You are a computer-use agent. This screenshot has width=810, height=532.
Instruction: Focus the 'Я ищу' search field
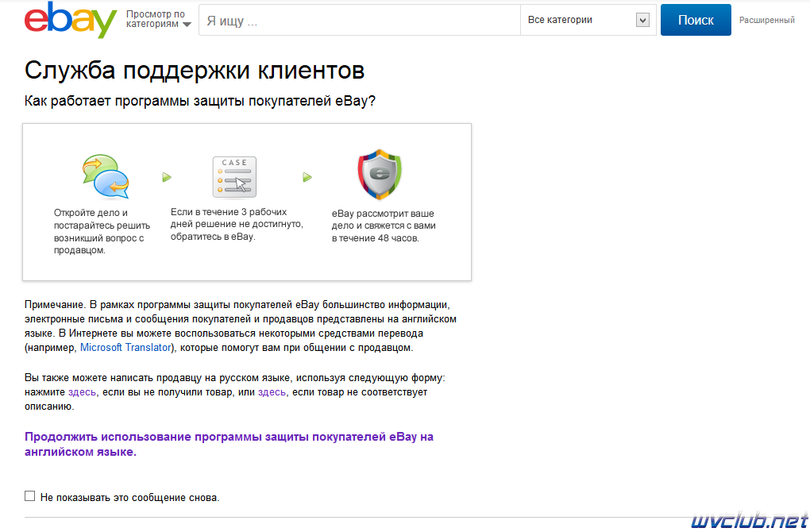tap(359, 20)
